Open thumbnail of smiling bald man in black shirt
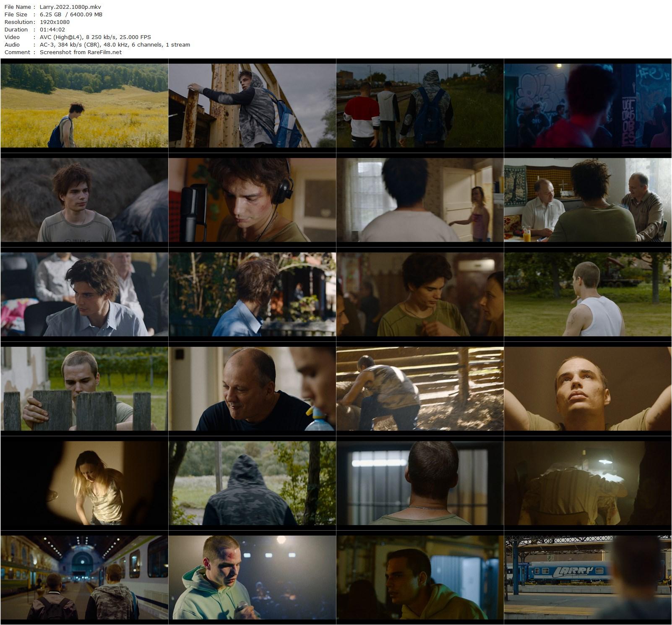The image size is (672, 625). click(x=252, y=388)
